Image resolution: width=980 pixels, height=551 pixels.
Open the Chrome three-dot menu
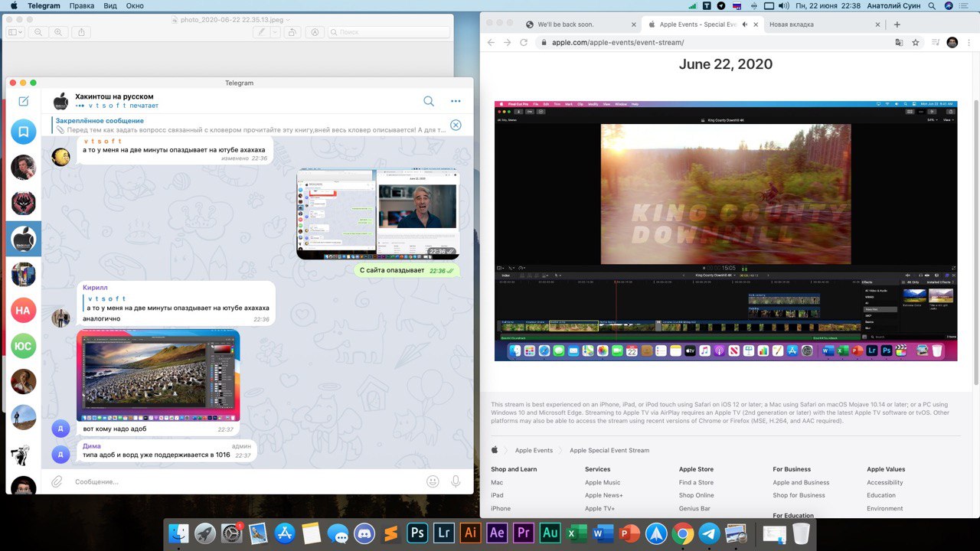tap(969, 43)
